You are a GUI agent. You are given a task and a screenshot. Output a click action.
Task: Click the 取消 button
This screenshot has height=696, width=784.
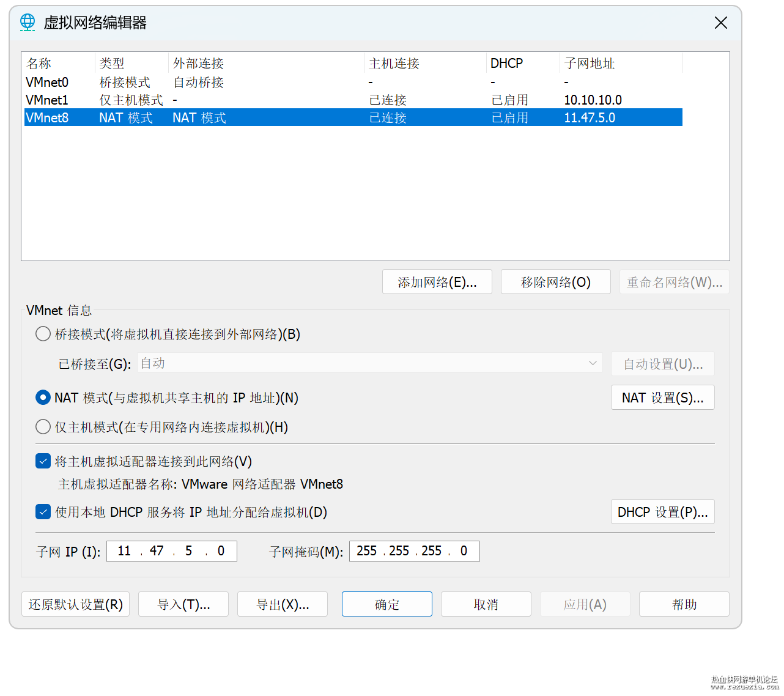pos(486,604)
